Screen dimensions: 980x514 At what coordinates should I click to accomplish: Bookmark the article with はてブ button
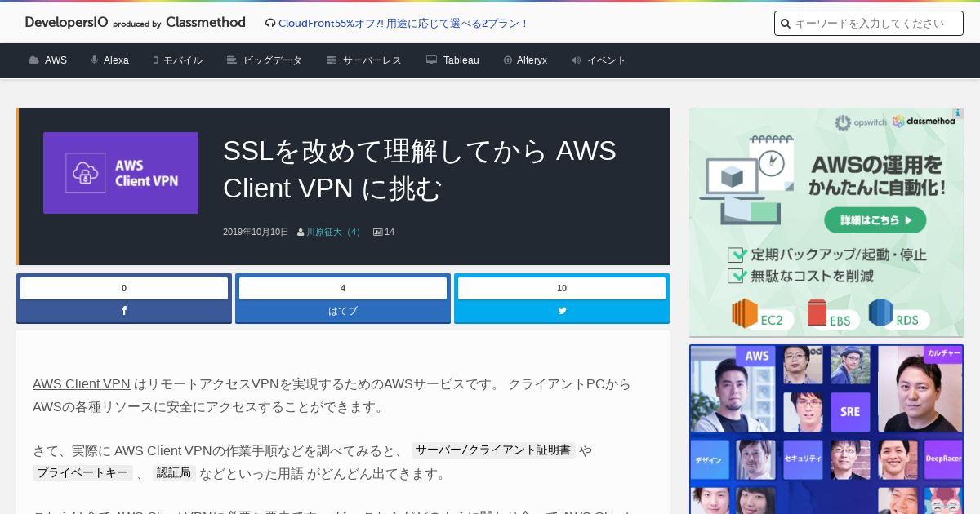coord(343,311)
